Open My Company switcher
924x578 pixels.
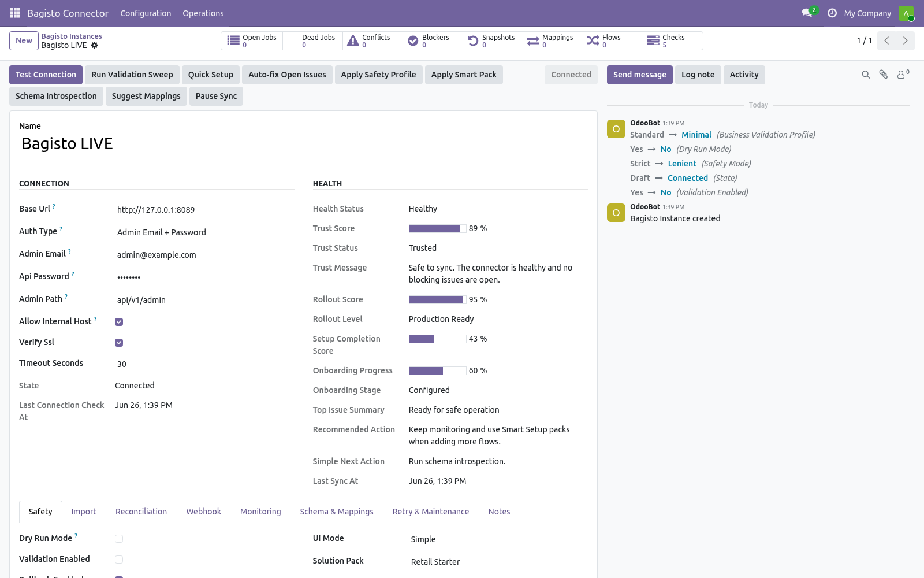pyautogui.click(x=867, y=13)
